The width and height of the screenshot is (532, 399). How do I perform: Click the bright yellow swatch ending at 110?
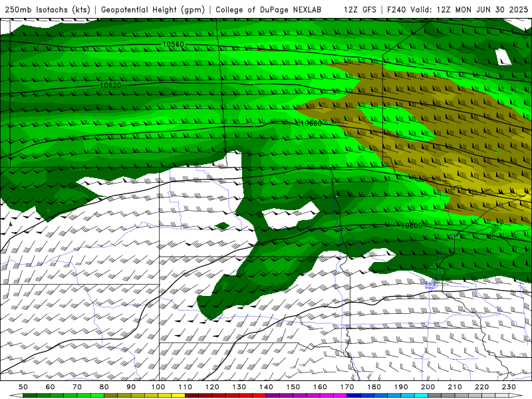click(x=178, y=396)
